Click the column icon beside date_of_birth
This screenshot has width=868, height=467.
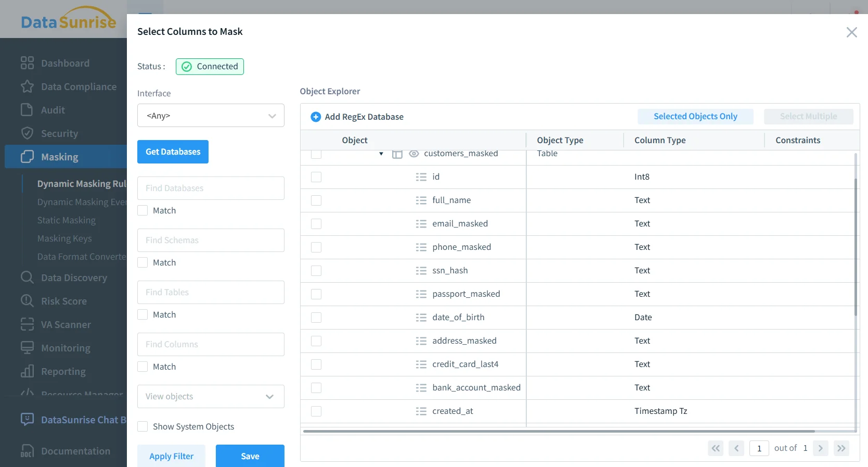pos(421,318)
